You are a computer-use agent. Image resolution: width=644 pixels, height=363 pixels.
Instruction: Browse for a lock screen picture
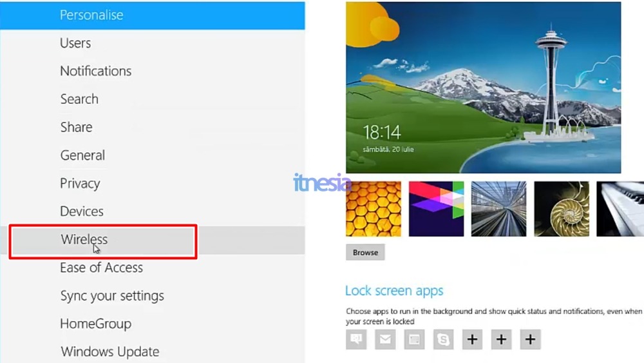365,252
